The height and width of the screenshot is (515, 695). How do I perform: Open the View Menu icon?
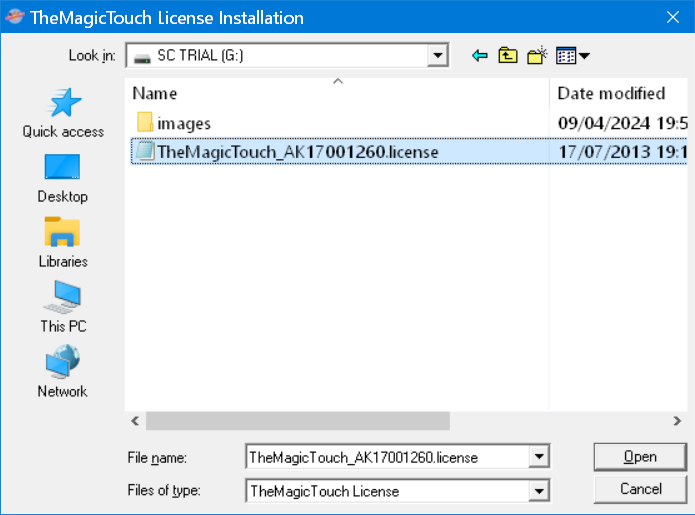pos(573,56)
